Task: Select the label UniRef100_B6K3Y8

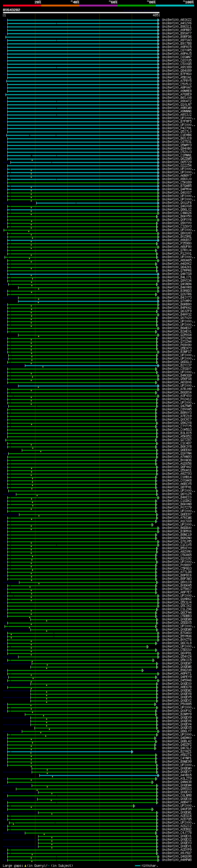Action: (x=177, y=447)
